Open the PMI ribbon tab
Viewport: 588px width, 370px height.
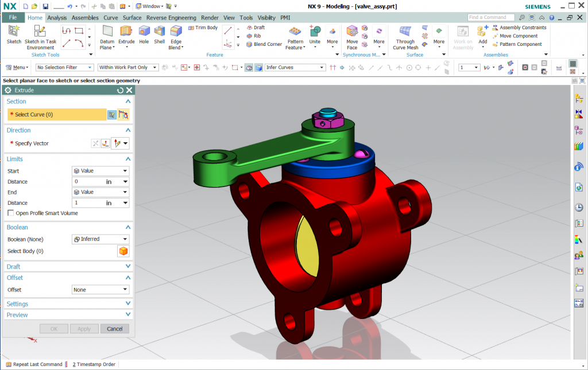coord(285,18)
